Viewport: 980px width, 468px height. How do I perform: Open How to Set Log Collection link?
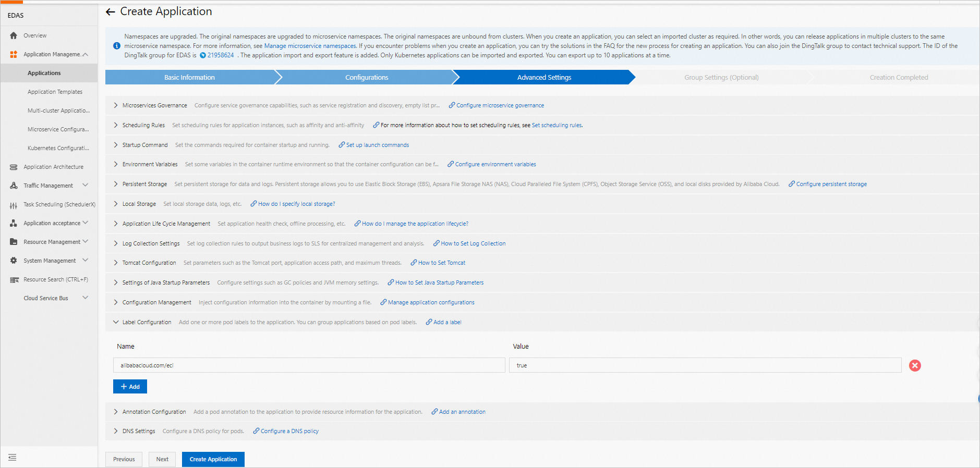(473, 243)
